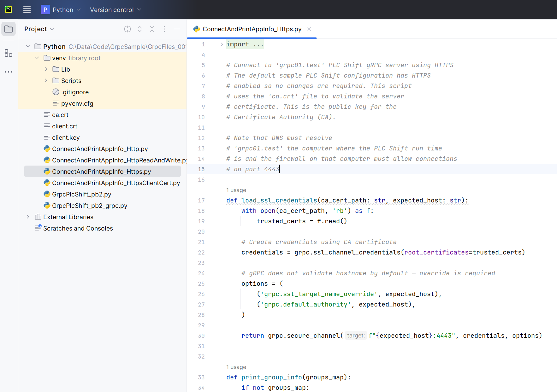Show more tool windows ellipsis
This screenshot has height=392, width=557.
click(9, 72)
